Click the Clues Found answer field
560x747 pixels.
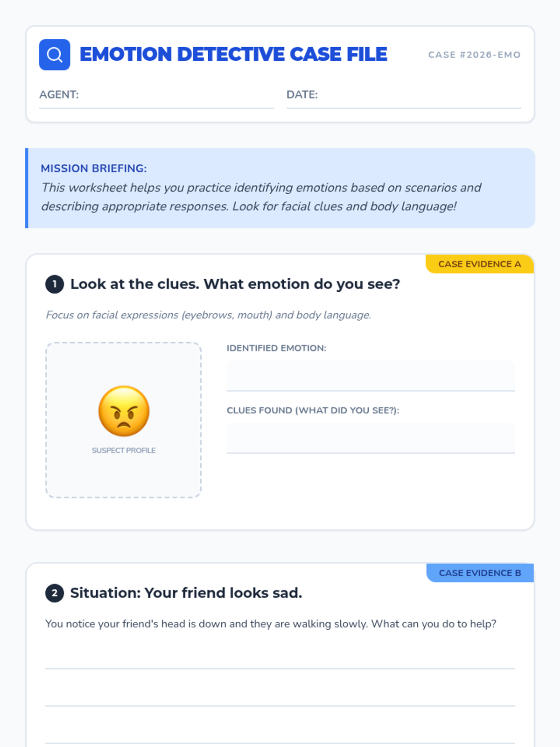click(371, 438)
